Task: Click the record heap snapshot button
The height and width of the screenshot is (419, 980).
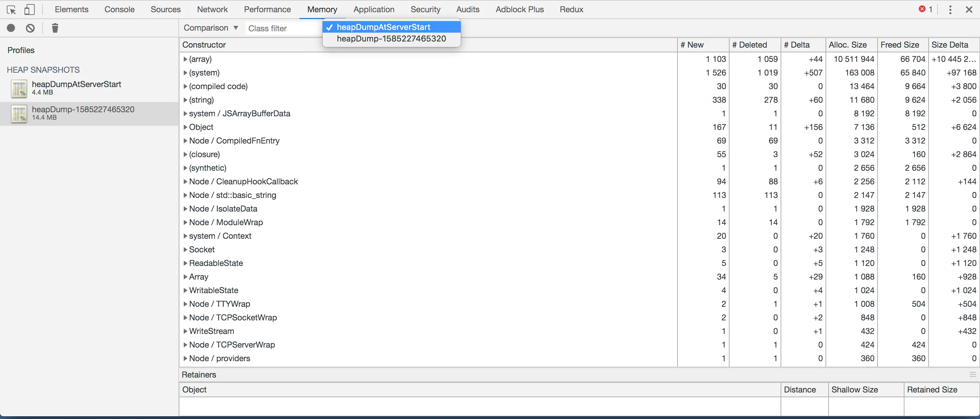Action: [11, 28]
